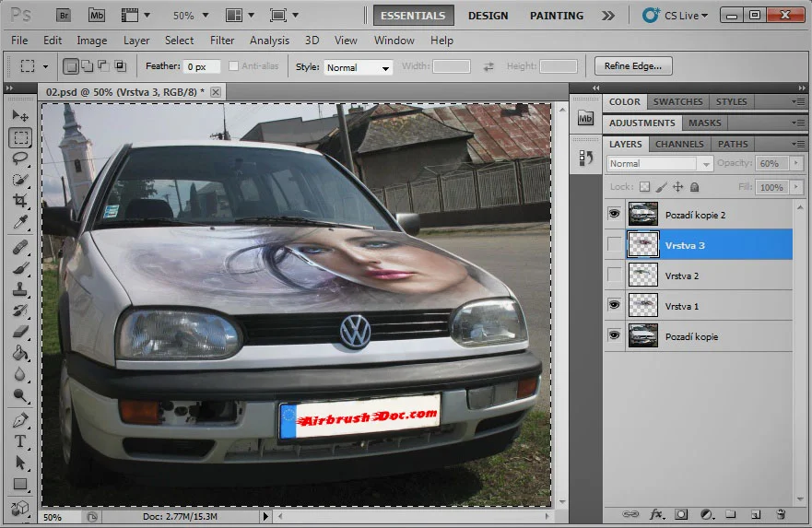Screen dimensions: 812x528
Task: Select the Rectangle shape tool
Action: click(20, 484)
